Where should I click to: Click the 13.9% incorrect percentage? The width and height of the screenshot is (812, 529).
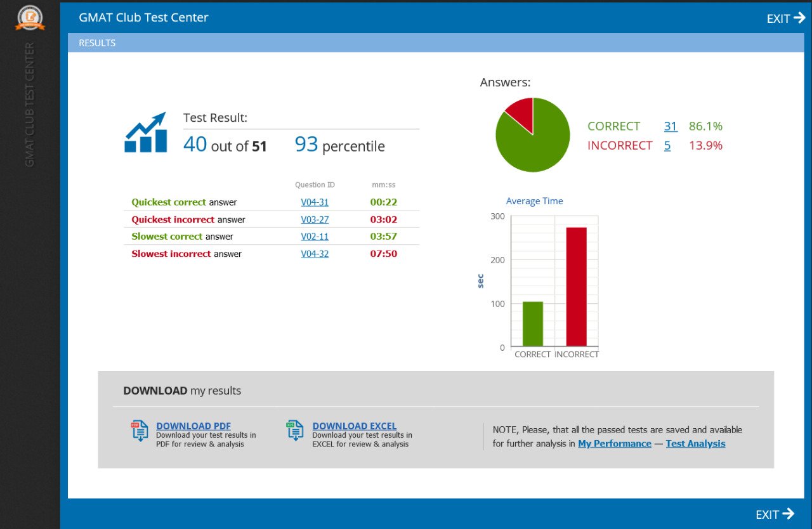(705, 145)
